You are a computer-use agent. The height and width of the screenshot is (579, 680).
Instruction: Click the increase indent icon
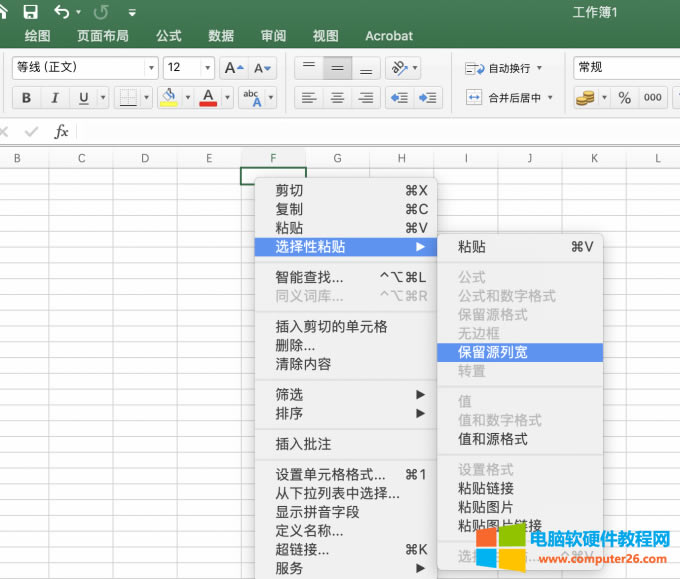(429, 98)
